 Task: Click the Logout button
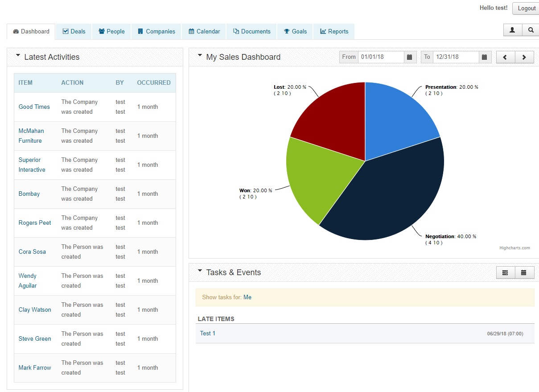pyautogui.click(x=526, y=8)
